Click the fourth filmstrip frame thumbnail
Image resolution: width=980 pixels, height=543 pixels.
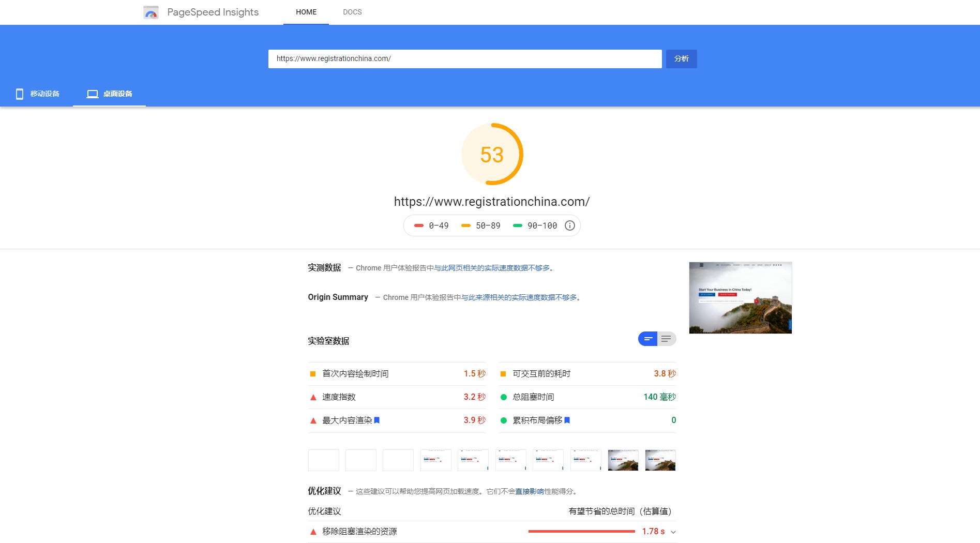(x=436, y=460)
